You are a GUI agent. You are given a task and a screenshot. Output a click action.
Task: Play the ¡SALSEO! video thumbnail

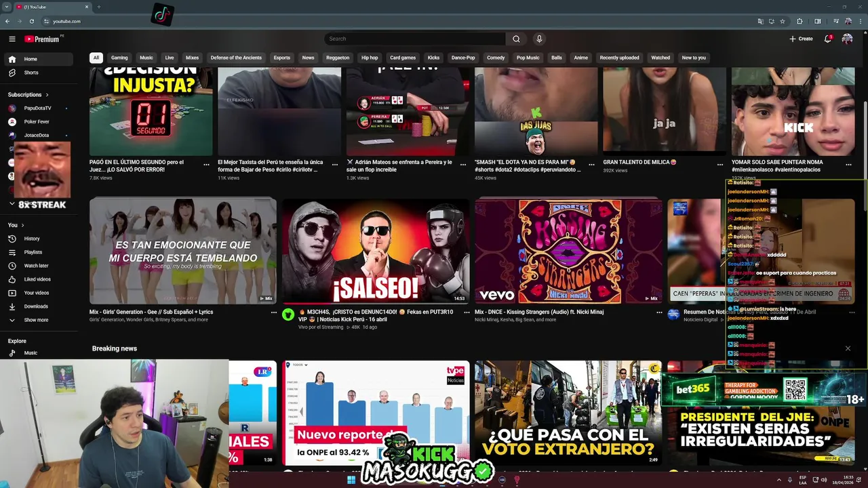376,251
